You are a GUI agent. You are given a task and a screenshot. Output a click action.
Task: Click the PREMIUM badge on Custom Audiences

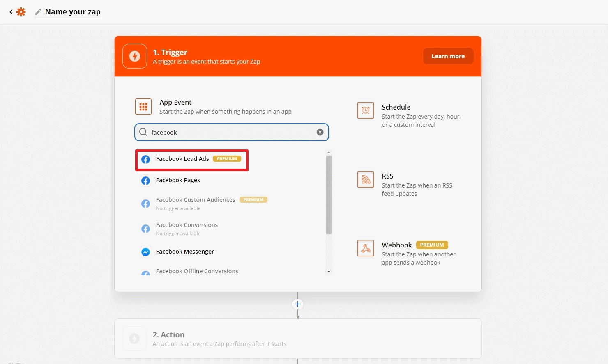[x=253, y=200]
